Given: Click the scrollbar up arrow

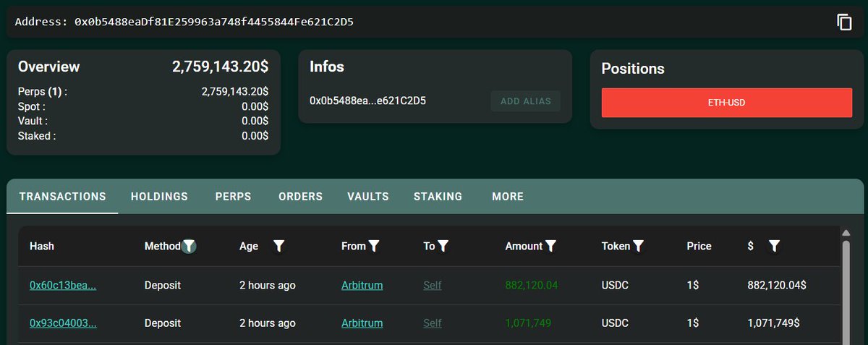Looking at the screenshot, I should (x=846, y=233).
